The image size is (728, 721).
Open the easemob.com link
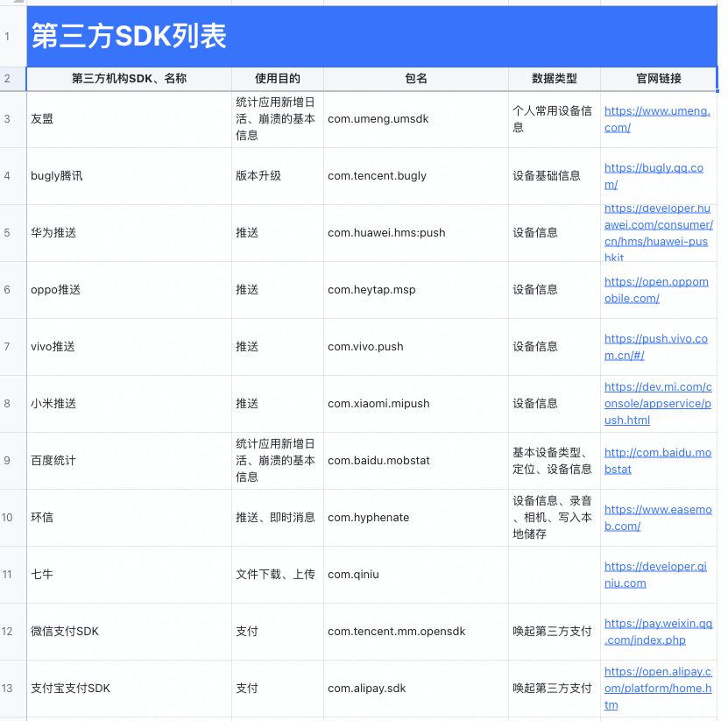[x=657, y=518]
